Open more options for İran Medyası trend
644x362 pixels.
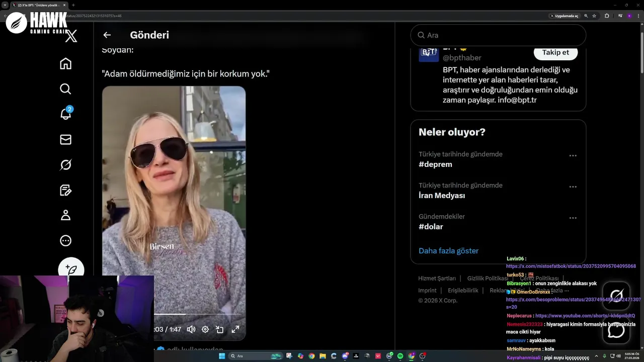[573, 187]
